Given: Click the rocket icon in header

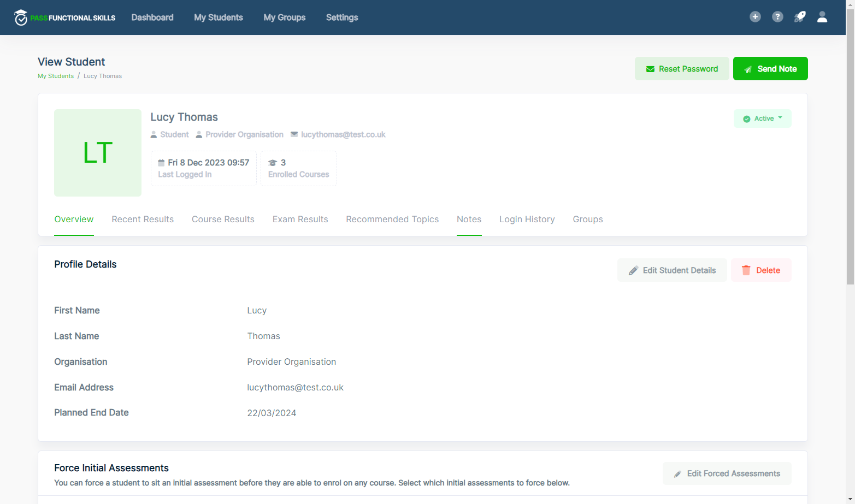Looking at the screenshot, I should [x=800, y=17].
